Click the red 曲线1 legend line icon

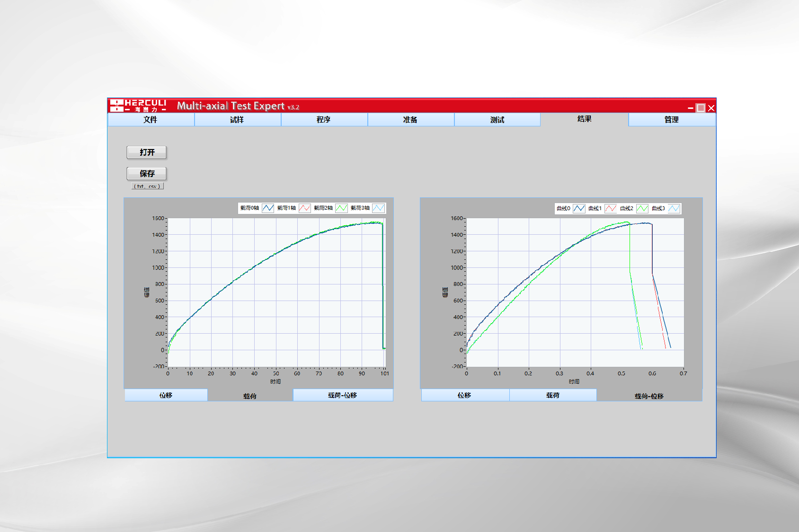click(x=611, y=209)
